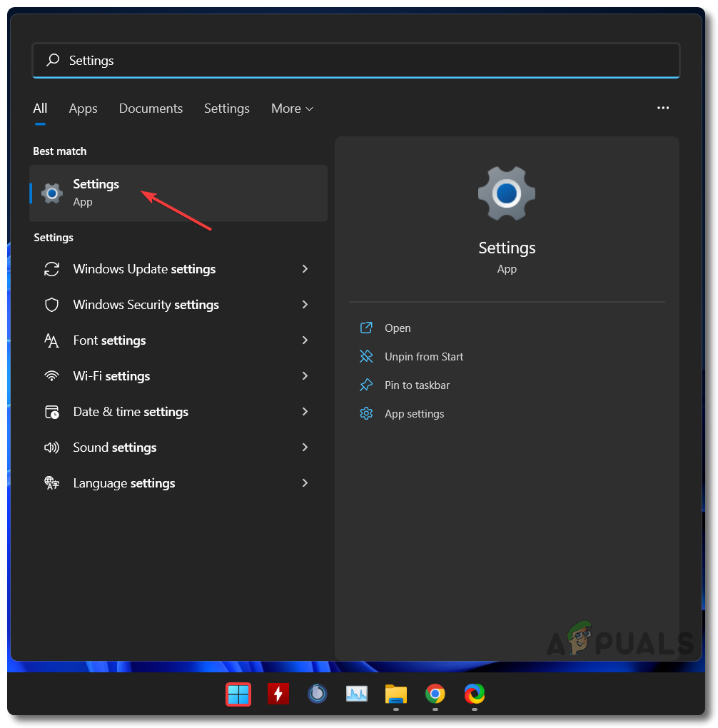Screen dimensions: 718x728
Task: Click the Windows Start button on taskbar
Action: 238,694
